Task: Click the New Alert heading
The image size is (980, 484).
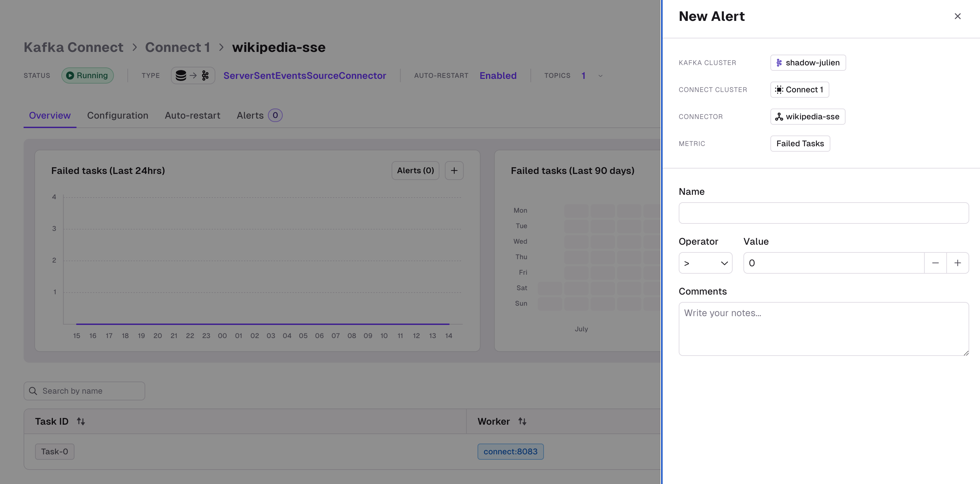Action: pyautogui.click(x=711, y=17)
